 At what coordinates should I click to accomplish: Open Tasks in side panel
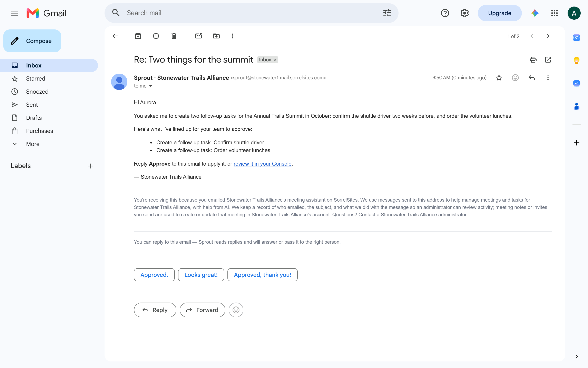(x=576, y=83)
